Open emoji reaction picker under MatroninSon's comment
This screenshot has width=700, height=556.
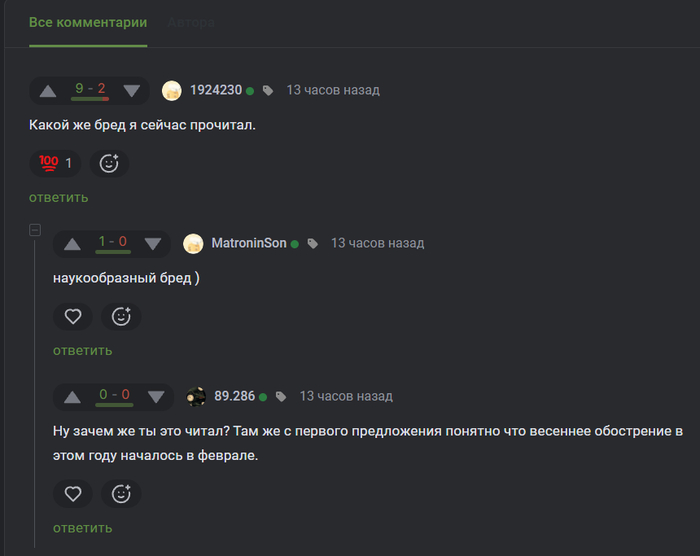pos(121,317)
